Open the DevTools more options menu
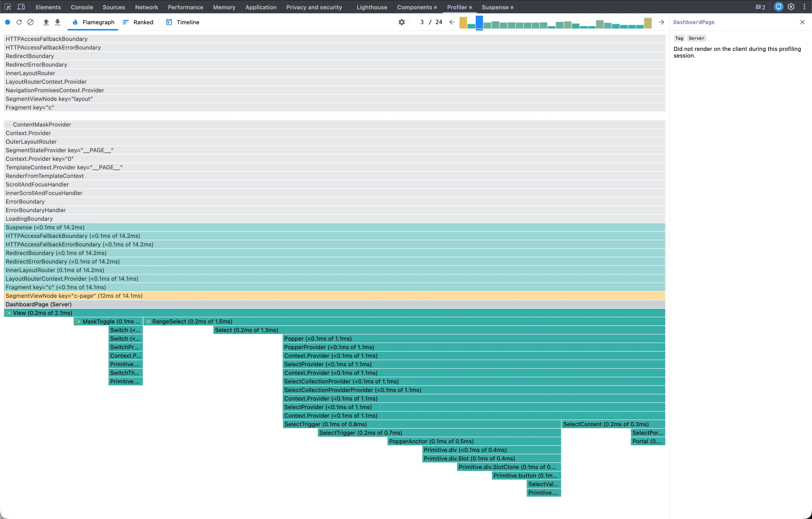 coord(804,7)
